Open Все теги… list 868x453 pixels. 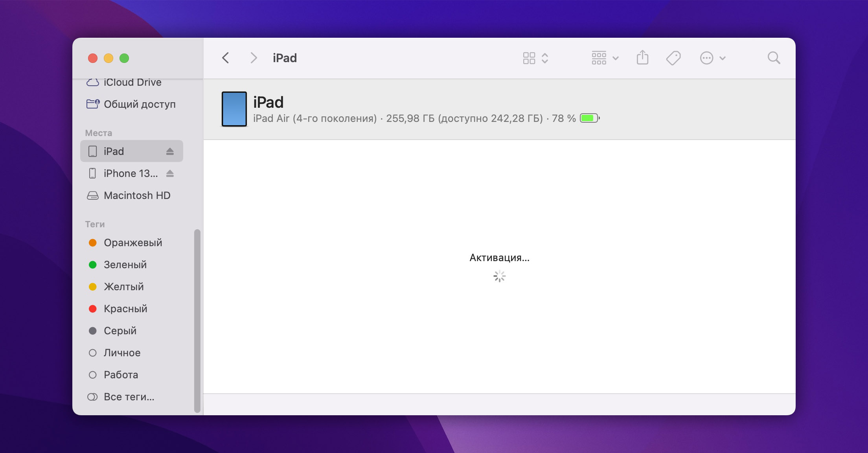pyautogui.click(x=129, y=397)
